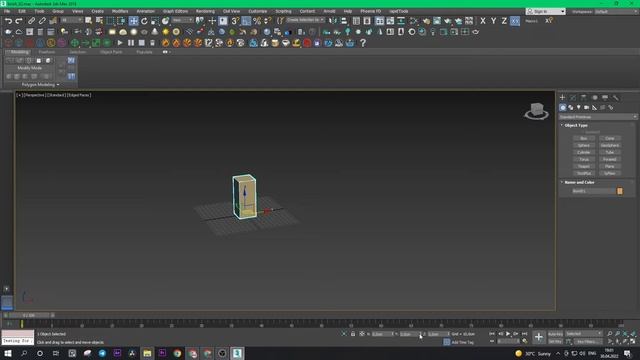Viewport: 640px width, 360px height.
Task: Click the Torus primitive button
Action: click(584, 159)
